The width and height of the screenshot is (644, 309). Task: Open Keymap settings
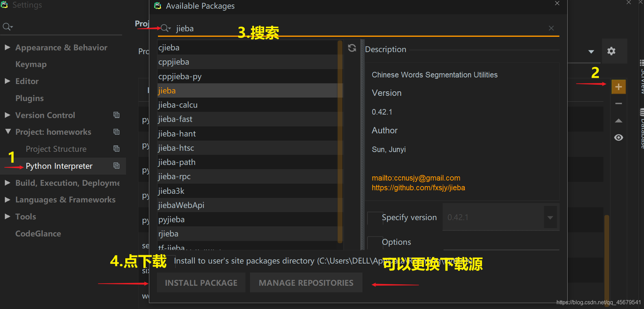(x=31, y=64)
